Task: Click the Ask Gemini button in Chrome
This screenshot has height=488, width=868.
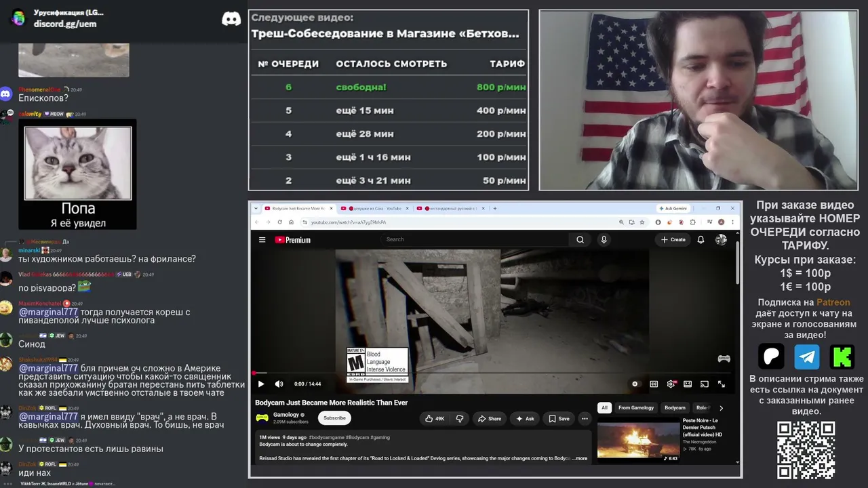Action: 673,208
